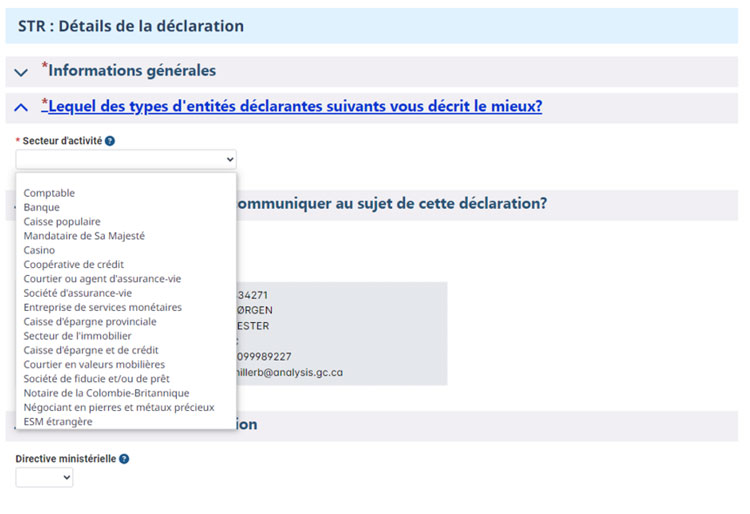Image resolution: width=750 pixels, height=514 pixels.
Task: Choose Banque option
Action: click(x=42, y=208)
